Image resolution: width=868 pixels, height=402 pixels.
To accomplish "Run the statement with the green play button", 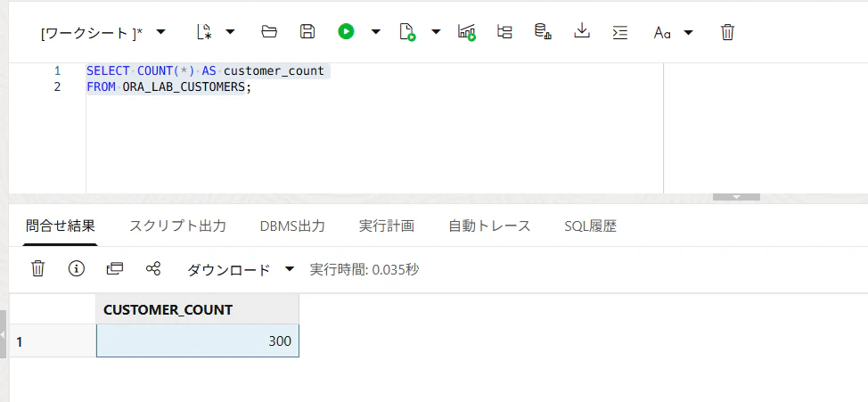I will pyautogui.click(x=346, y=31).
